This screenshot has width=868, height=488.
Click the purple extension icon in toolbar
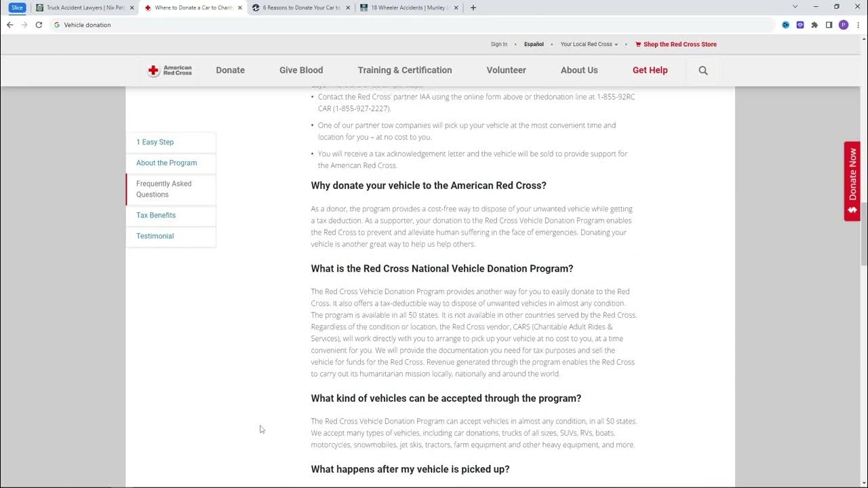(x=800, y=25)
